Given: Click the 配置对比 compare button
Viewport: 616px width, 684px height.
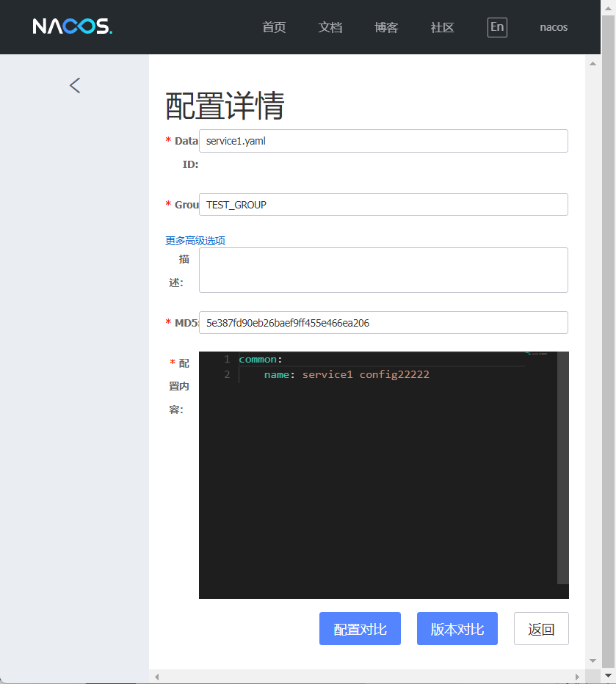Looking at the screenshot, I should coord(360,628).
